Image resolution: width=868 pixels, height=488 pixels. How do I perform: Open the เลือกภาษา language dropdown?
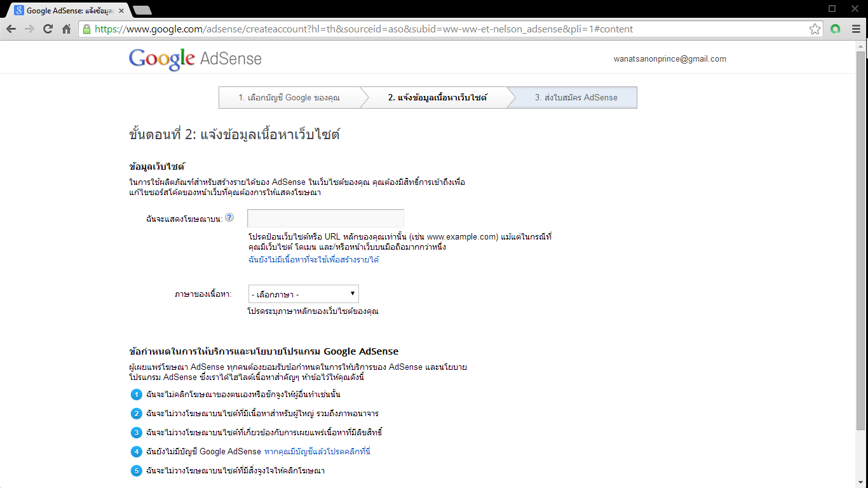pos(304,294)
